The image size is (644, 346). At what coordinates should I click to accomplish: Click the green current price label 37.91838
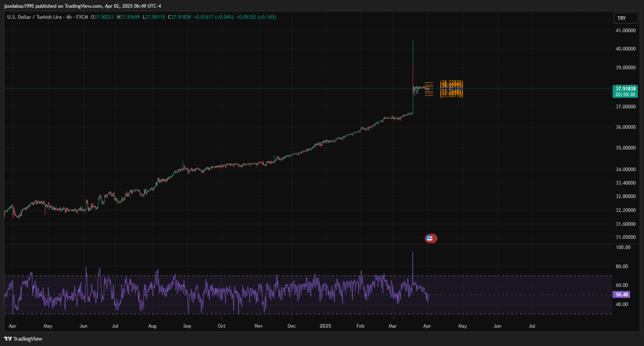coord(625,89)
